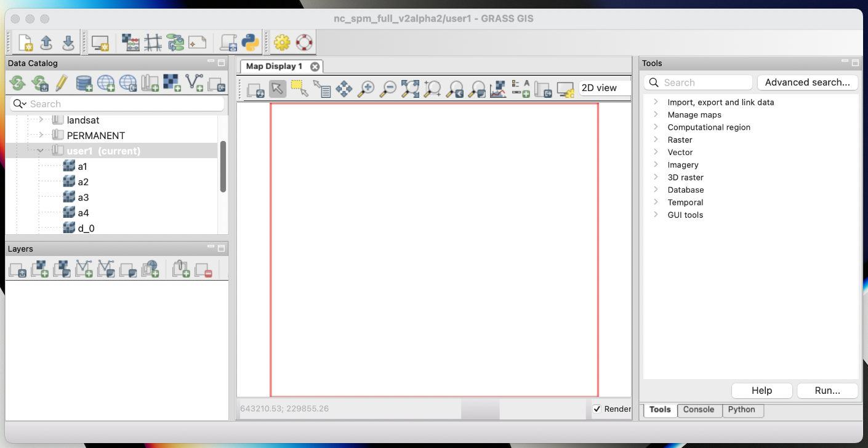This screenshot has width=868, height=448.
Task: Open the Raster Map Calculator
Action: 130,42
